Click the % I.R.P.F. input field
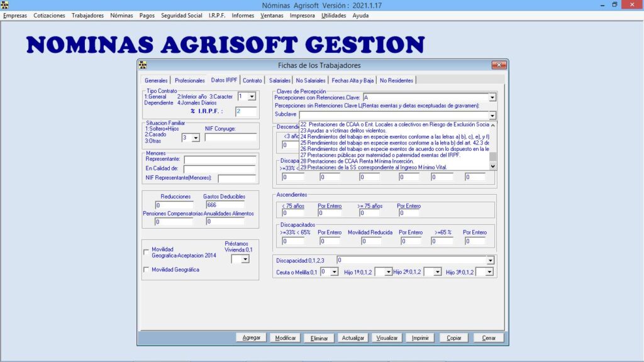This screenshot has height=362, width=644. (246, 111)
